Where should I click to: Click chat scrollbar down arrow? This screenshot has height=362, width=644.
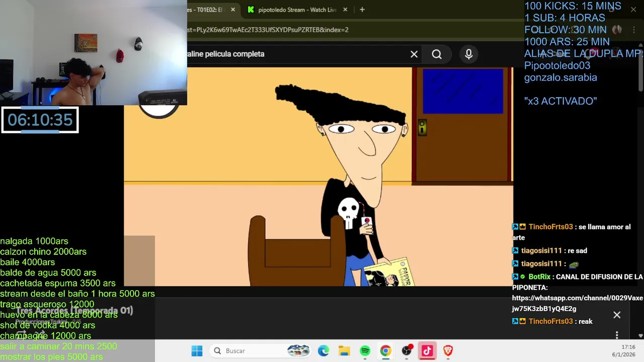coord(640,336)
